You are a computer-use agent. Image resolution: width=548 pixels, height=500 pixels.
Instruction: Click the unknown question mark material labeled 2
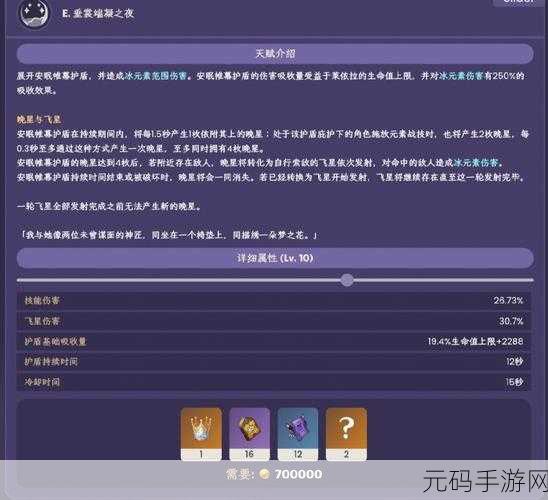click(x=346, y=434)
